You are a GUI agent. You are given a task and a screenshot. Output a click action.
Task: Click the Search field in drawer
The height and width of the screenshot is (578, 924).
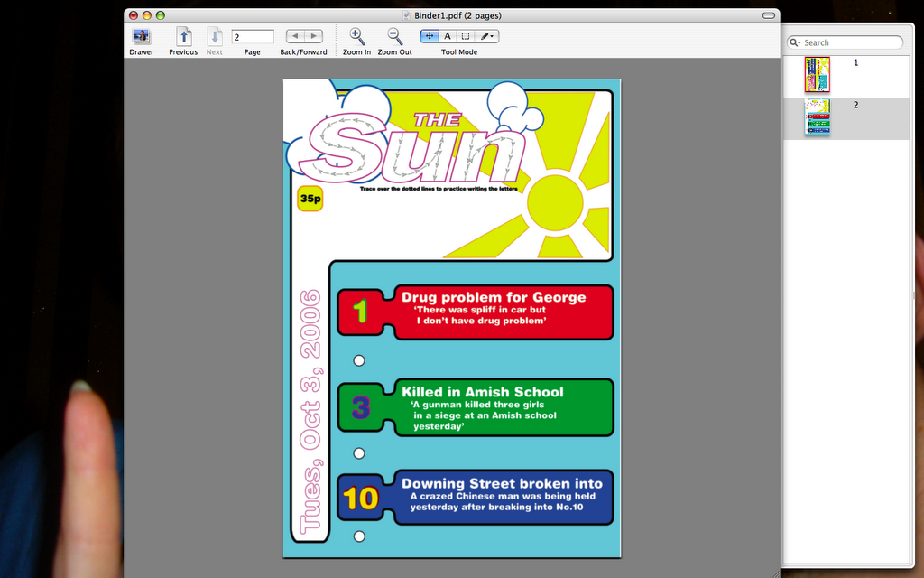[845, 42]
